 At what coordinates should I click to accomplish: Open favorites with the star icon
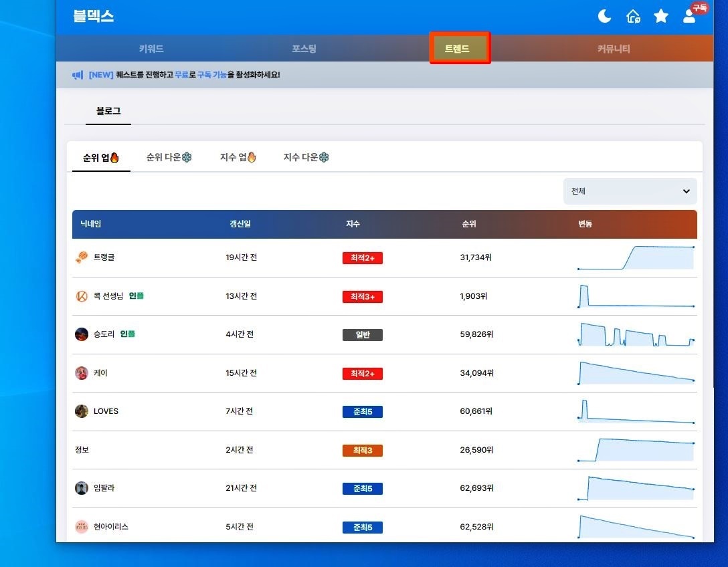click(x=660, y=17)
